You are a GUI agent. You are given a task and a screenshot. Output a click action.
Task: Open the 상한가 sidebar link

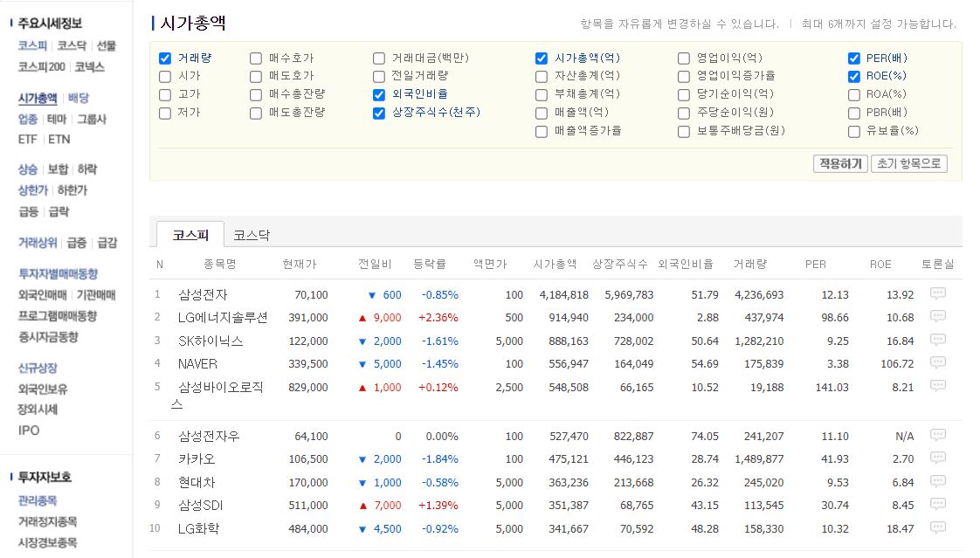[32, 190]
